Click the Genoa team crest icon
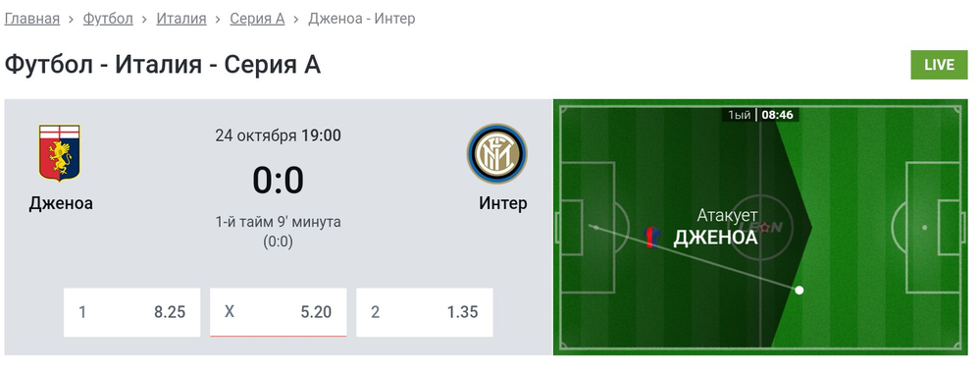The width and height of the screenshot is (980, 373). click(x=60, y=153)
